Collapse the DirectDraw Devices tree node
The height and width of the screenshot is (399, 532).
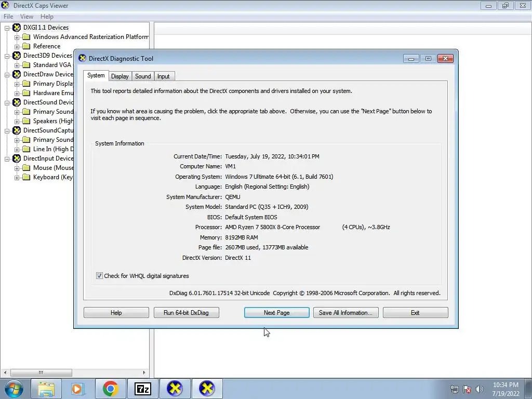[7, 75]
